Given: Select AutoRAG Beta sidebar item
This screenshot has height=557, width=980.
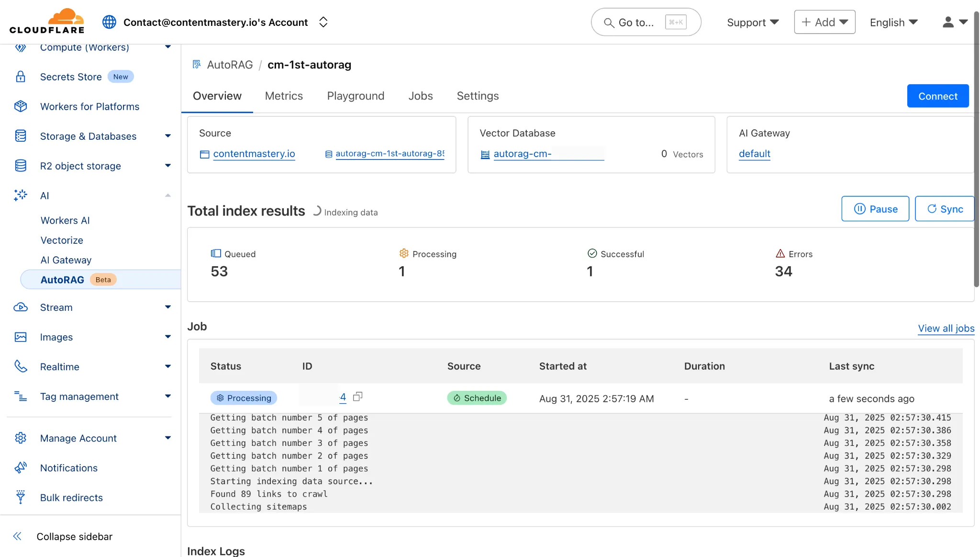Looking at the screenshot, I should tap(100, 280).
